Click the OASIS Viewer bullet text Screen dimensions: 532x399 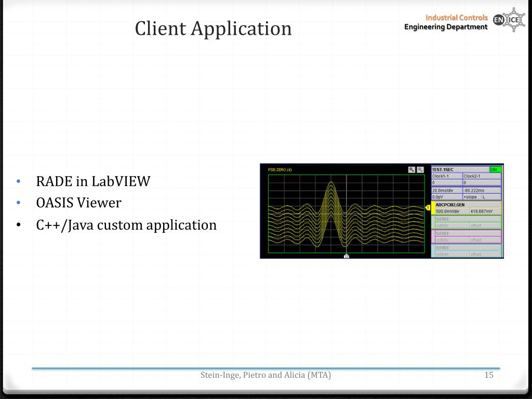79,203
